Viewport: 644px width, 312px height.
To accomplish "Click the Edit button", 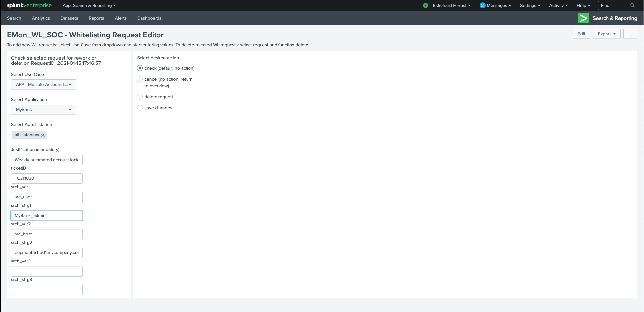I will [581, 34].
